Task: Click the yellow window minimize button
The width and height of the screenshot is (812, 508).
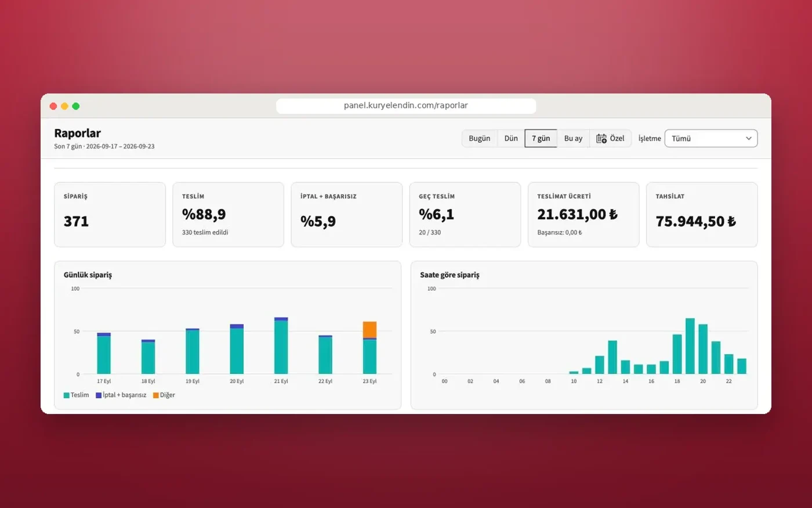Action: (64, 106)
